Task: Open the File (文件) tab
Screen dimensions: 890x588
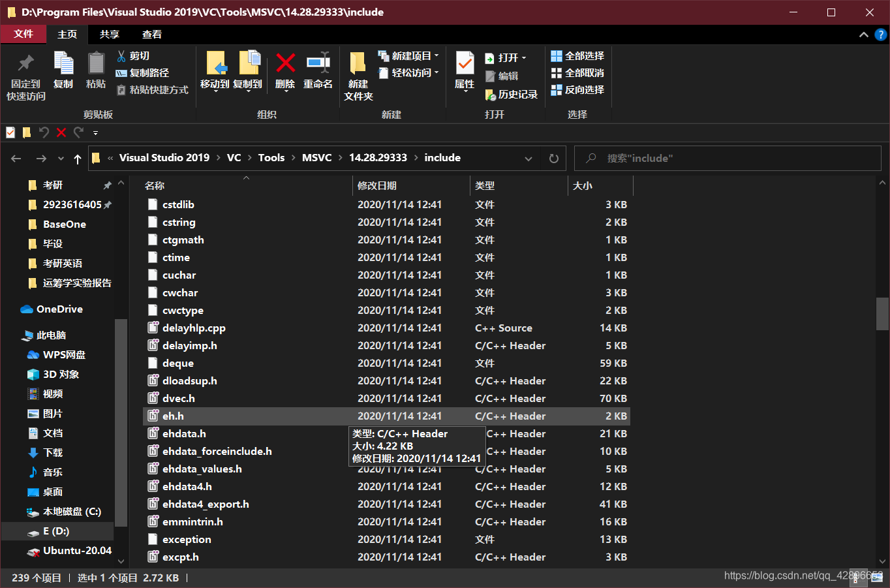Action: click(23, 34)
